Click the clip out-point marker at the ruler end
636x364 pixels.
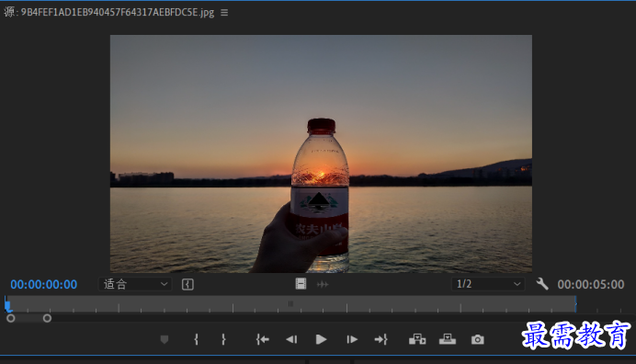[x=575, y=304]
